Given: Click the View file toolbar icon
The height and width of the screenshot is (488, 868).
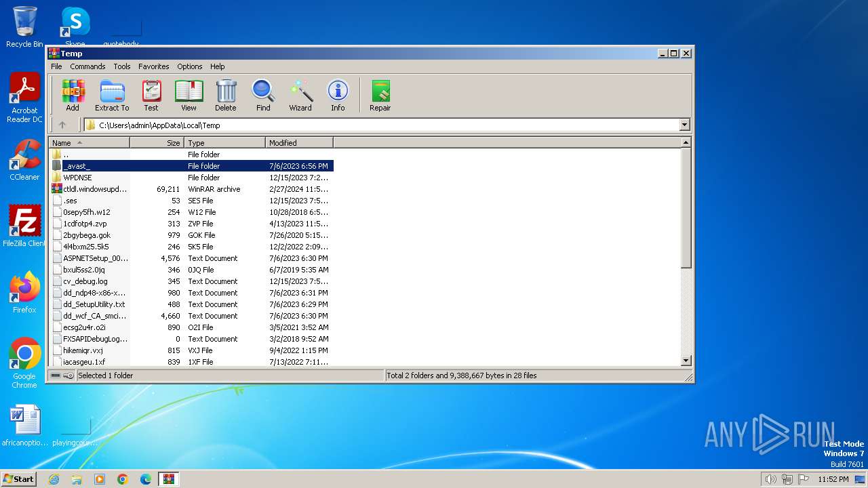Looking at the screenshot, I should pos(189,95).
